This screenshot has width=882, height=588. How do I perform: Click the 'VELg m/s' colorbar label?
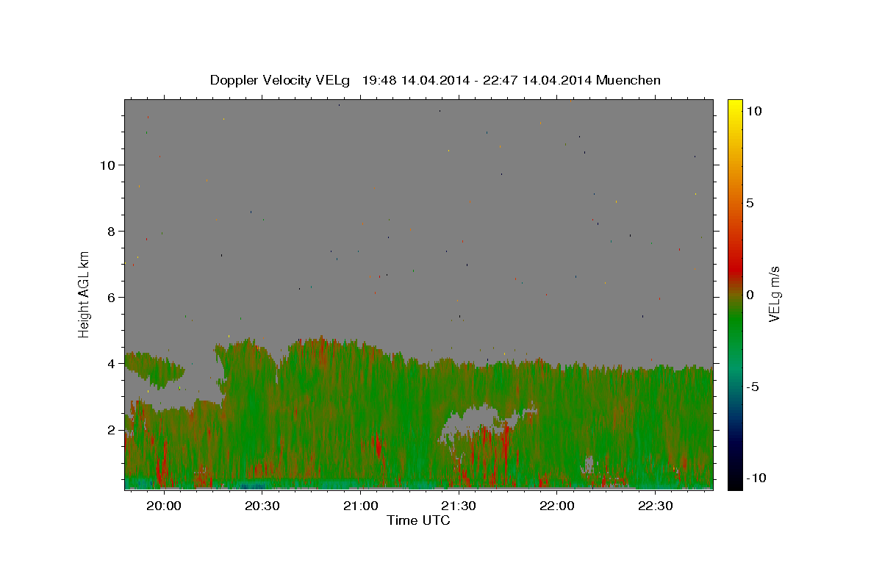[x=774, y=294]
